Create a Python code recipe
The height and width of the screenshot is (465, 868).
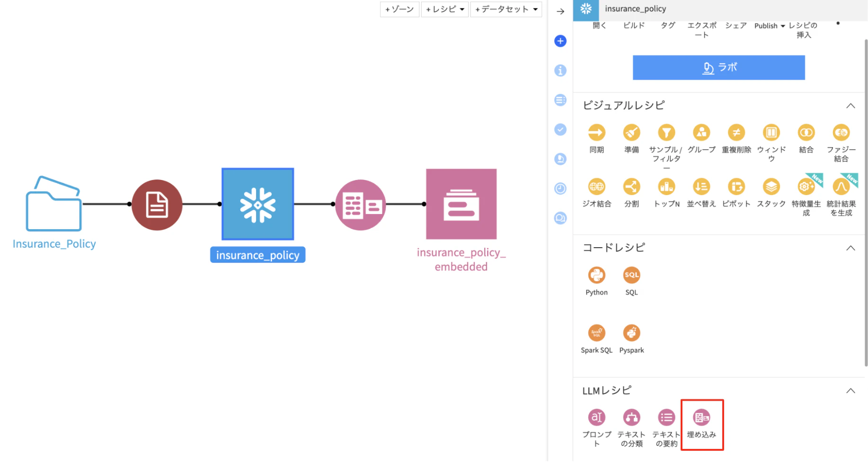[596, 275]
